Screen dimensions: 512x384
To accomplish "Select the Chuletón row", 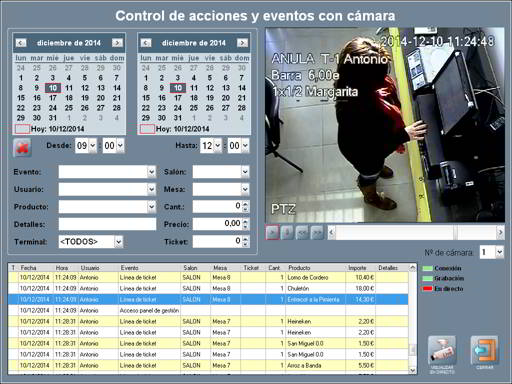I will (x=208, y=288).
